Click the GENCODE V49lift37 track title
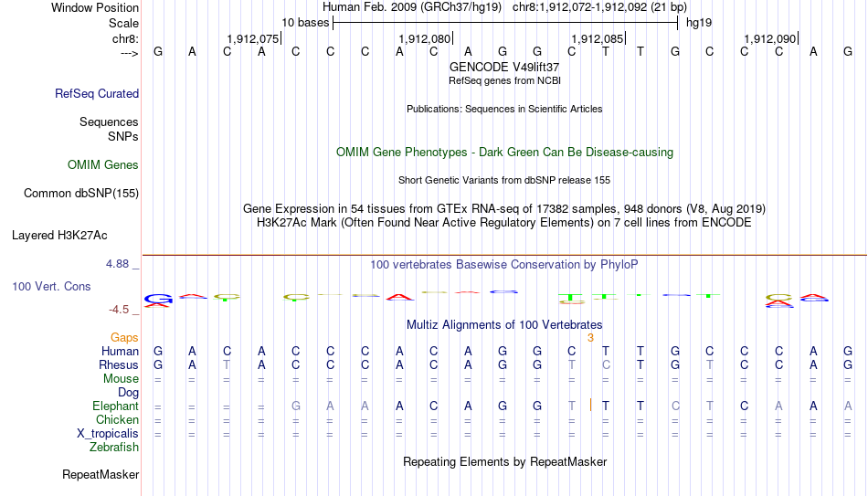The image size is (868, 496). point(504,67)
